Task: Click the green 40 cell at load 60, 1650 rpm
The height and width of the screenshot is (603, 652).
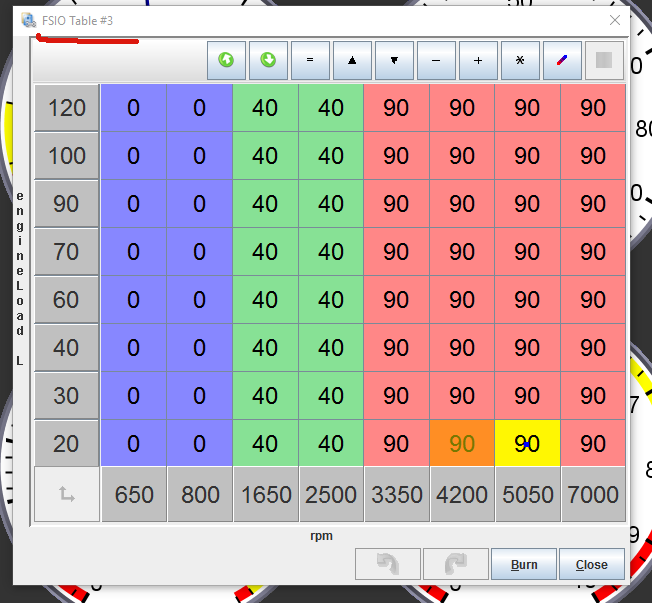Action: [265, 300]
